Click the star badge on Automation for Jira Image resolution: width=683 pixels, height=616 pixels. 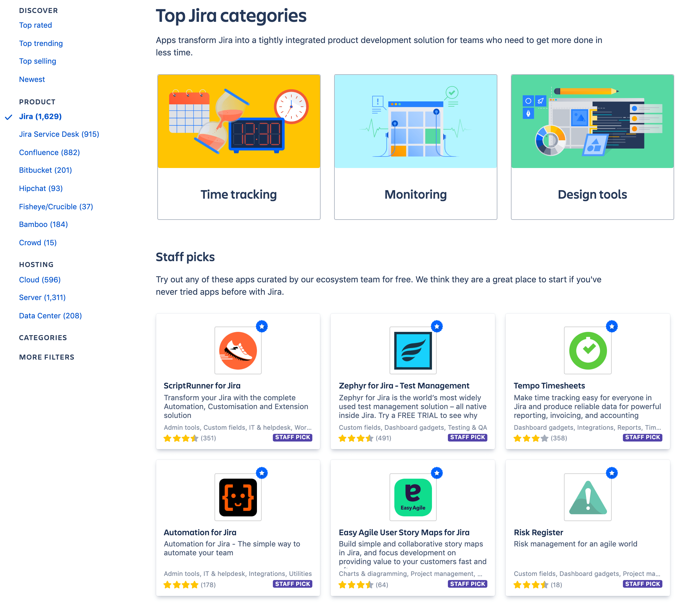262,473
